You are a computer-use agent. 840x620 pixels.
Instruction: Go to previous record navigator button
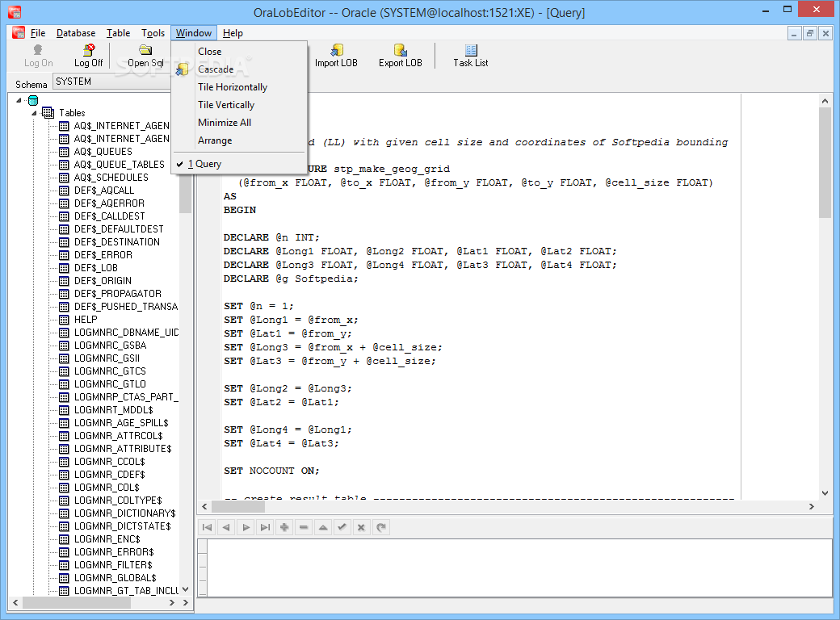tap(226, 527)
